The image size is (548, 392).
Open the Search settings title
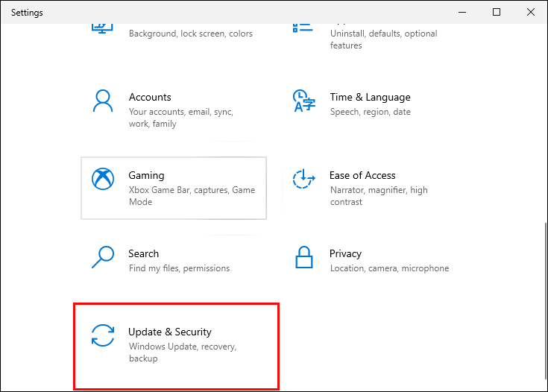click(143, 253)
